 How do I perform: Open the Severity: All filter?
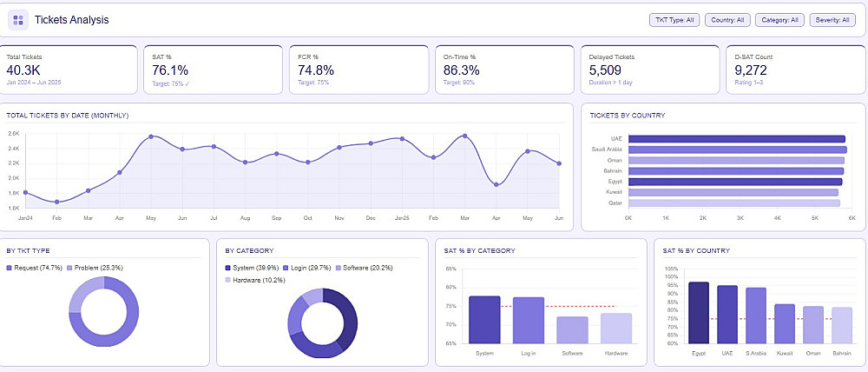(832, 20)
